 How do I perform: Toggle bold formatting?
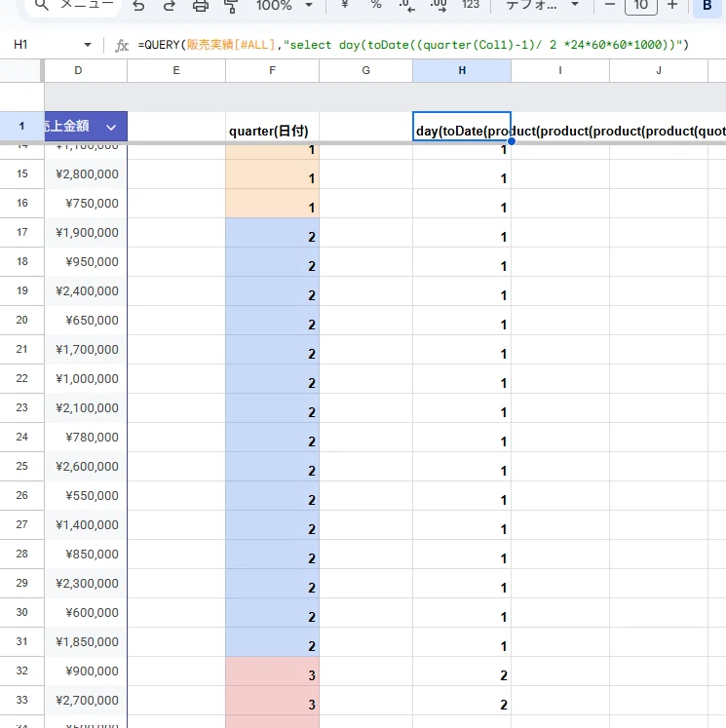click(707, 7)
